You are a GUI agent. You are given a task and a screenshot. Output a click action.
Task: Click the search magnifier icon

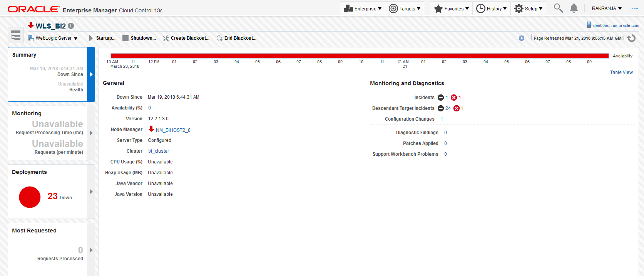click(558, 8)
